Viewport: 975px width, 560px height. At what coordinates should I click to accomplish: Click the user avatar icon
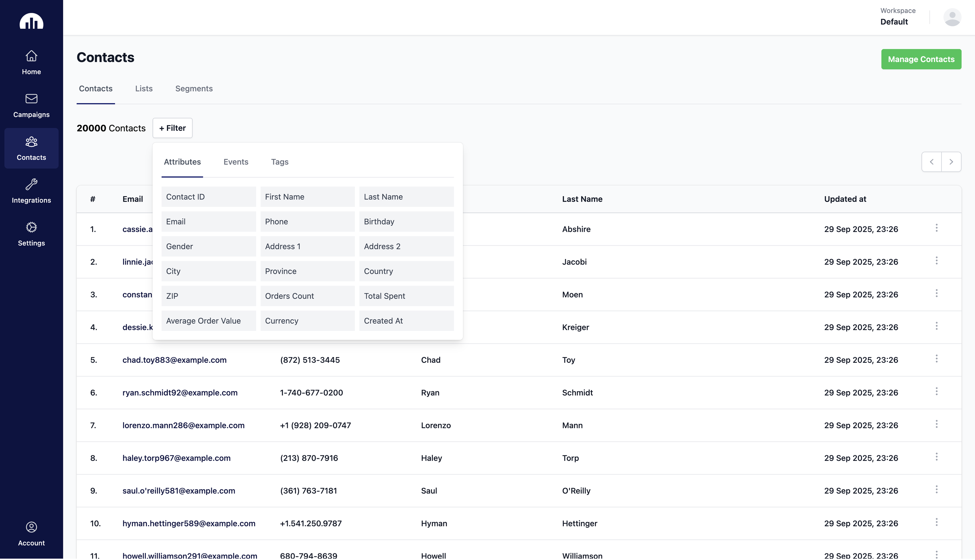[952, 17]
